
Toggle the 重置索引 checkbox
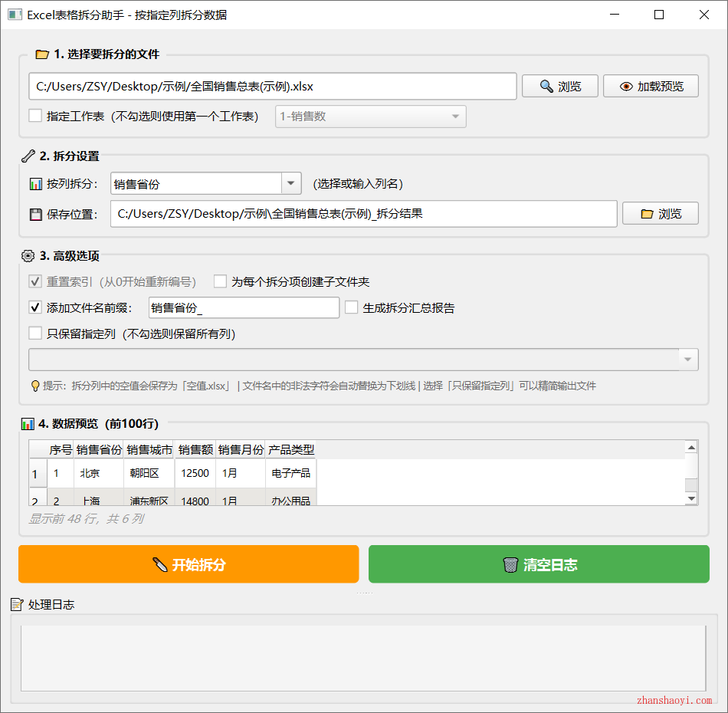35,281
